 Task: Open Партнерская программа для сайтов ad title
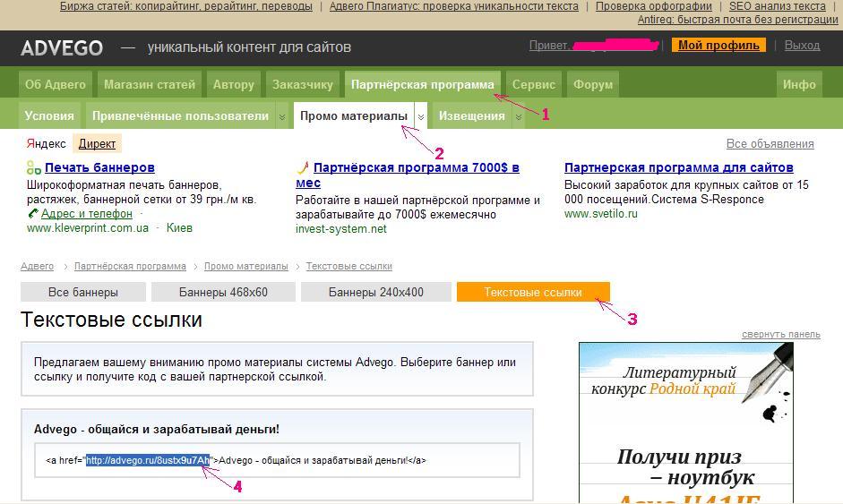click(x=678, y=167)
